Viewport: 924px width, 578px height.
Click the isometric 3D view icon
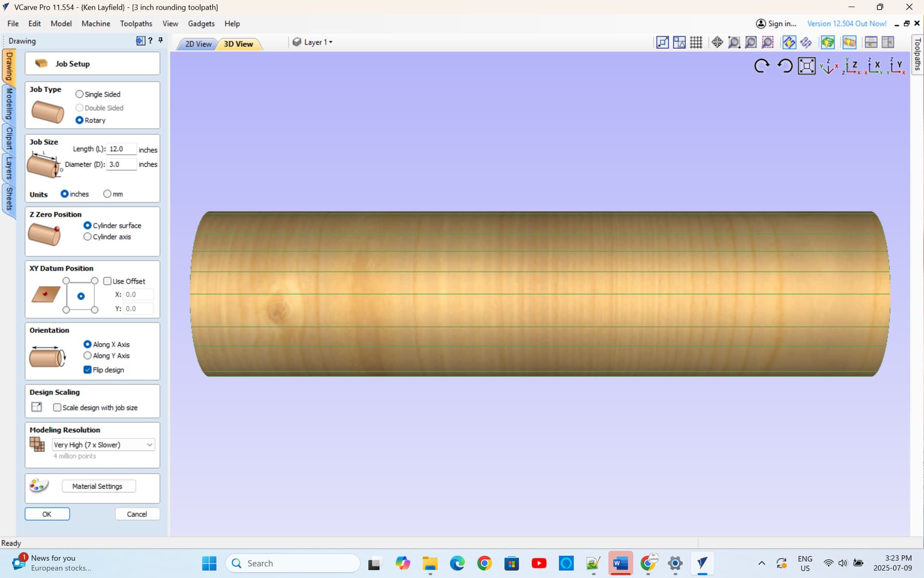[828, 66]
